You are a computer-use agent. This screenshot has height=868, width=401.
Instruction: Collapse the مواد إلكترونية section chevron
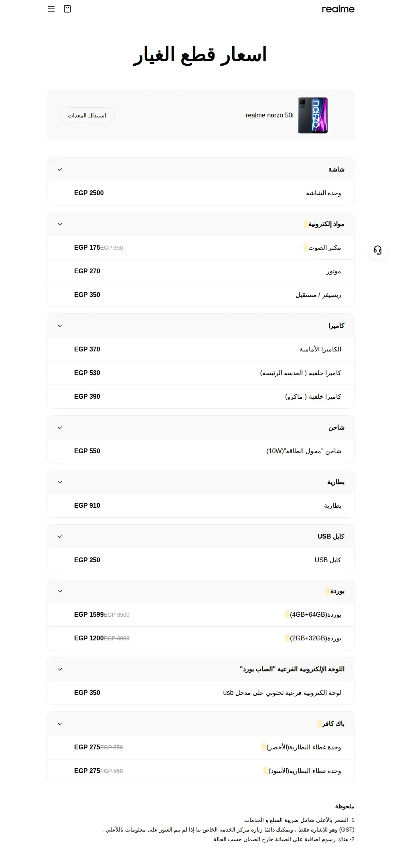pos(60,224)
